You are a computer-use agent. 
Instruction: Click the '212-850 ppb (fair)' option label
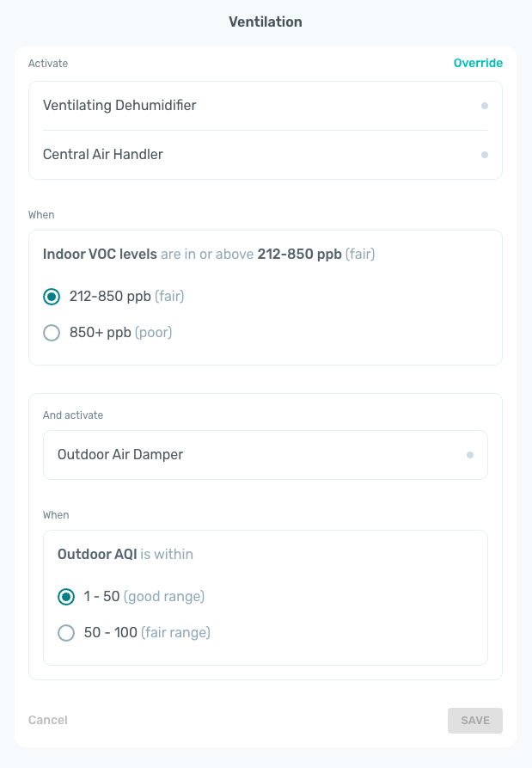coord(126,297)
